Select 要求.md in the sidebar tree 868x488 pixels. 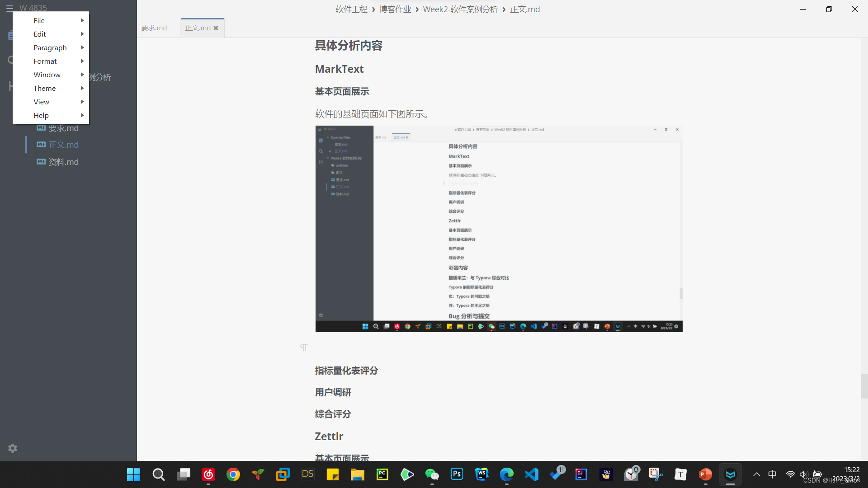[x=63, y=129]
